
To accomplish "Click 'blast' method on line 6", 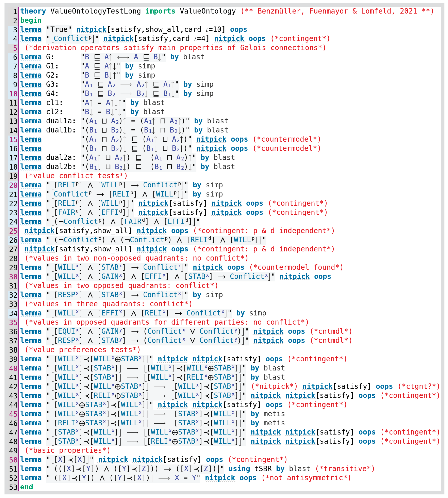I will [x=194, y=57].
